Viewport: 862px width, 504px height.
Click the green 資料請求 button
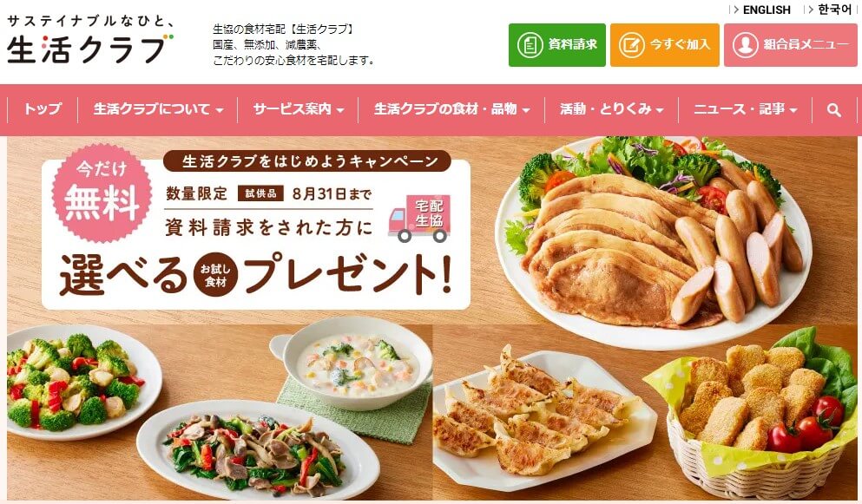pos(557,45)
